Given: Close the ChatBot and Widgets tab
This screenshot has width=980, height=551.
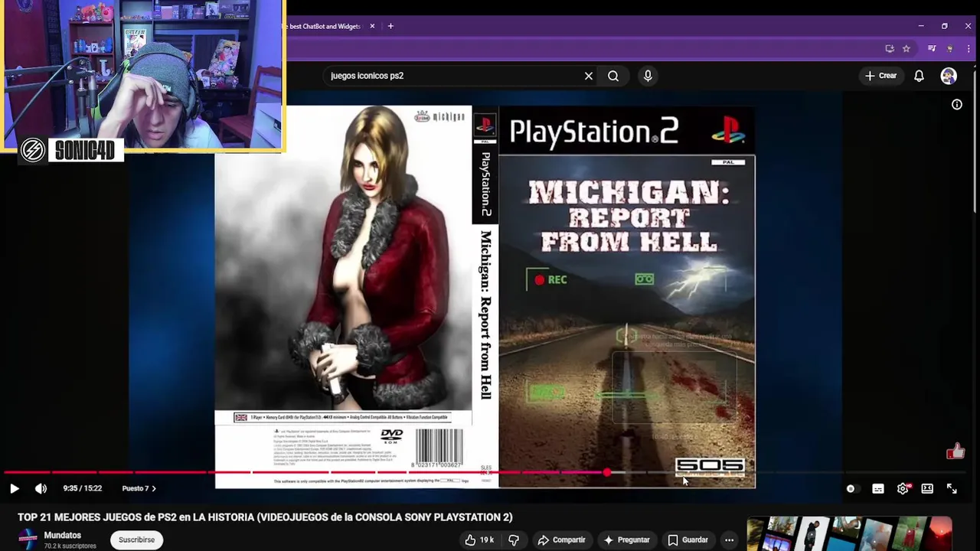Looking at the screenshot, I should 372,26.
